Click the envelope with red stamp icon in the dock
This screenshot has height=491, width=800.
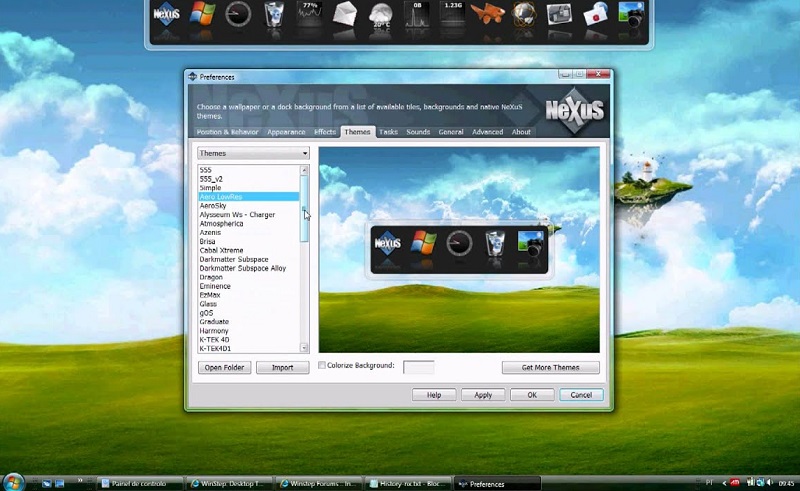pos(595,14)
